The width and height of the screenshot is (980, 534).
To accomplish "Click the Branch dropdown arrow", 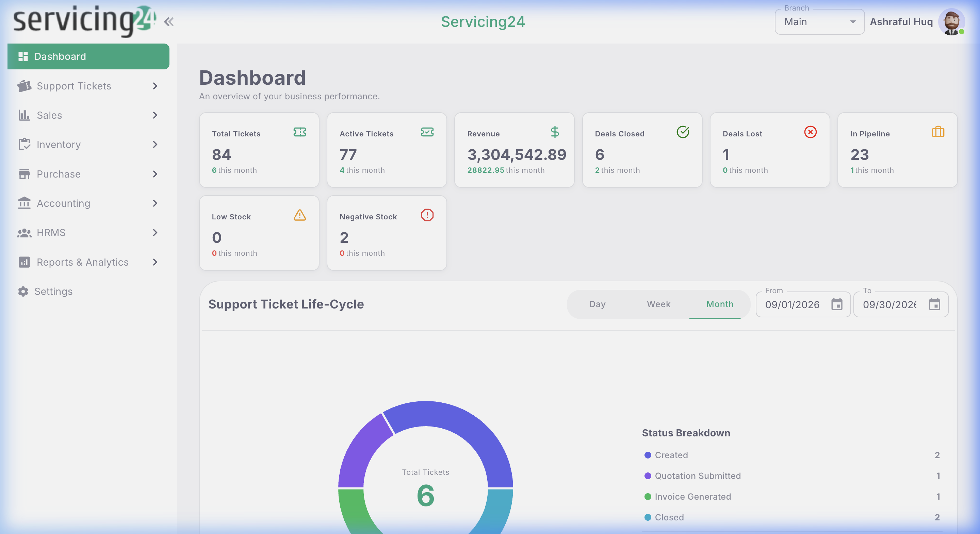I will click(x=852, y=22).
